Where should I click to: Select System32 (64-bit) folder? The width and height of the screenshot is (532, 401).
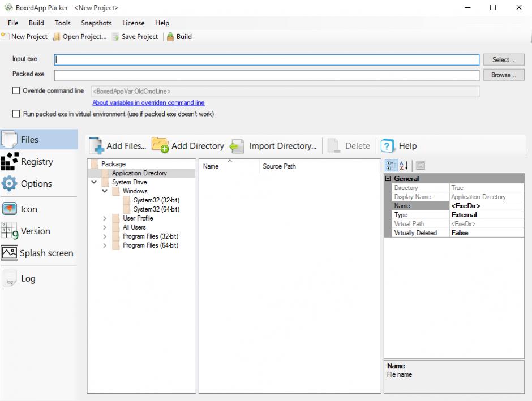156,209
